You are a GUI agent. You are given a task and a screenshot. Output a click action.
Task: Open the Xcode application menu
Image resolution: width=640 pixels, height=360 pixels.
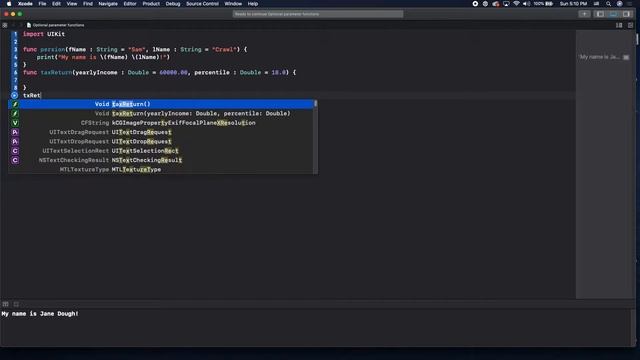point(25,4)
